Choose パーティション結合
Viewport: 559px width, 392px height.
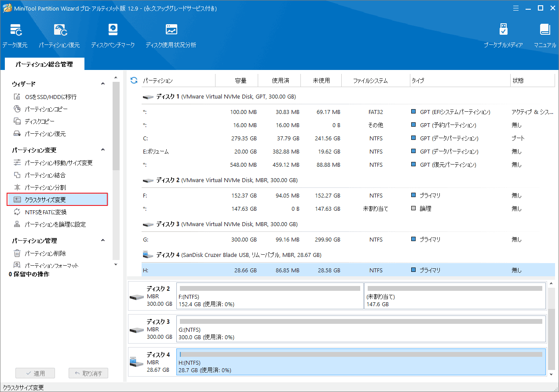click(x=39, y=175)
